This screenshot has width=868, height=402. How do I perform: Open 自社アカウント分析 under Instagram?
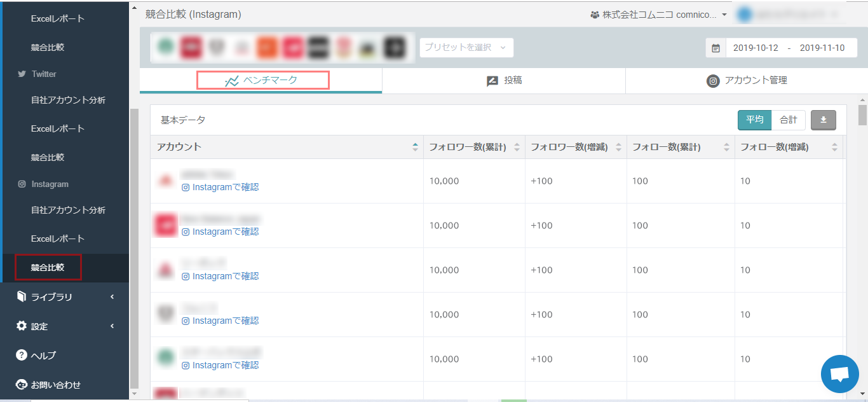[68, 210]
